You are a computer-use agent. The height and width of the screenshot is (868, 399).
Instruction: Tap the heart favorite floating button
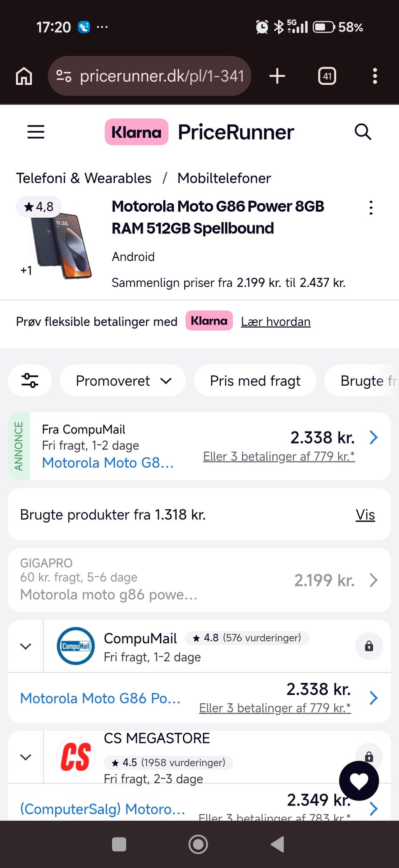click(x=359, y=781)
